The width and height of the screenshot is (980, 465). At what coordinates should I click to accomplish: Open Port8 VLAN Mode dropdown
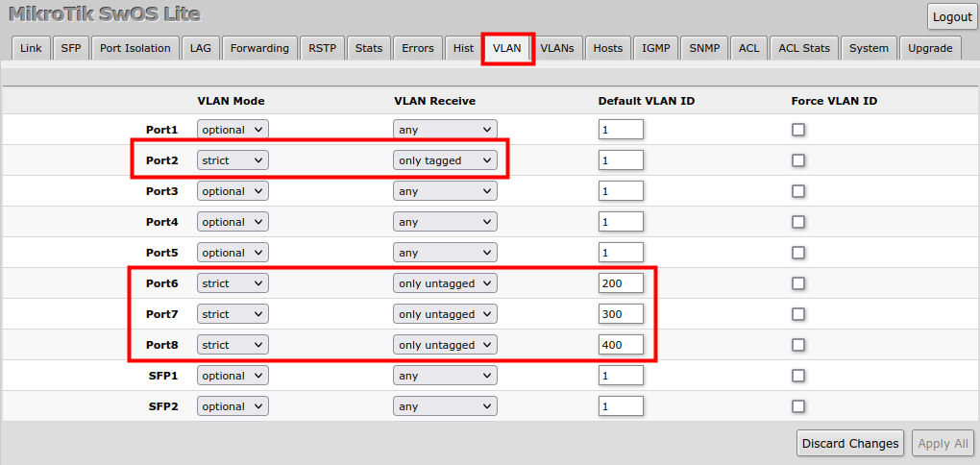233,345
